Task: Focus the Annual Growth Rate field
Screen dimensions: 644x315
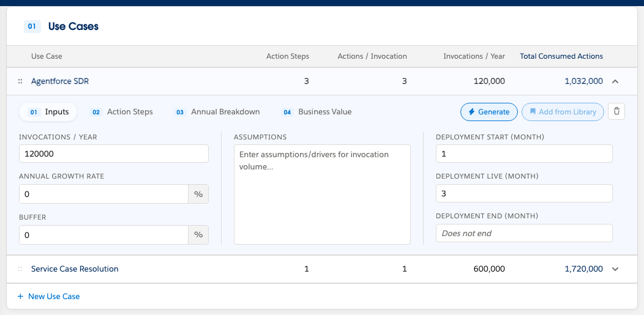Action: (104, 194)
